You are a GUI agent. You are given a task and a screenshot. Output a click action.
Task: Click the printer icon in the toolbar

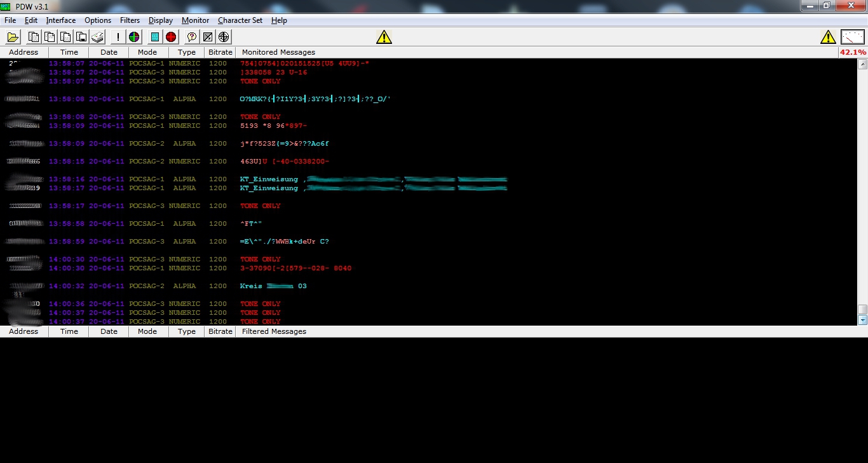pyautogui.click(x=98, y=37)
